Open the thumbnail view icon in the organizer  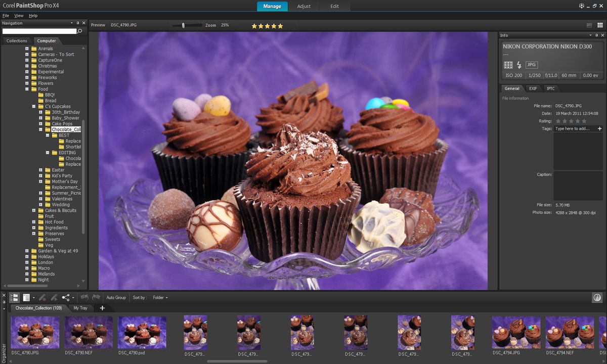[x=15, y=297]
